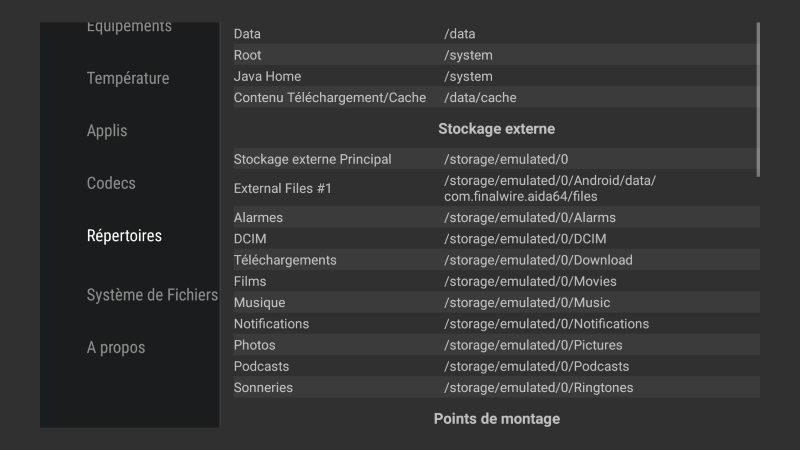
Task: Click the External Files #1 row
Action: coord(495,188)
